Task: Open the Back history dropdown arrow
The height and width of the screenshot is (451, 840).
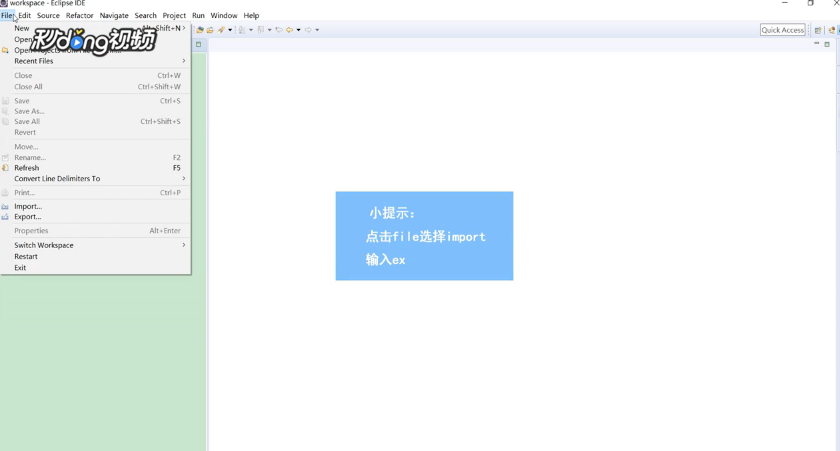Action: tap(298, 30)
